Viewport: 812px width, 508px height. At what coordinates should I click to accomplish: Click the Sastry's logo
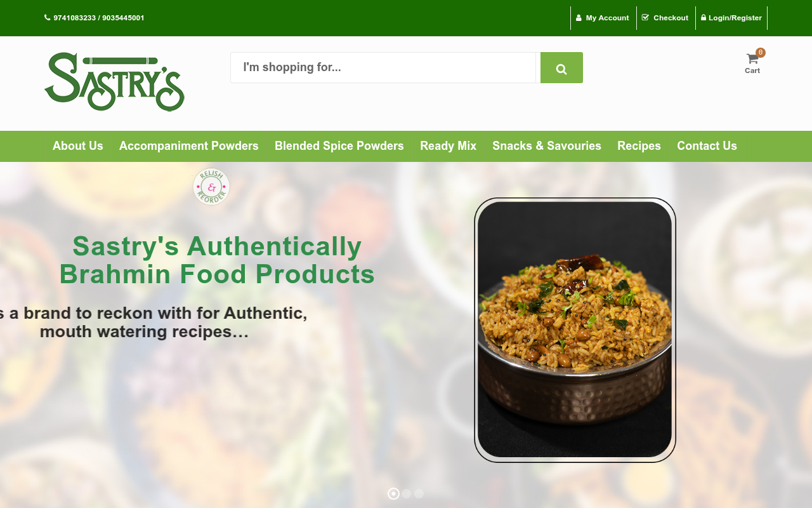pyautogui.click(x=114, y=82)
